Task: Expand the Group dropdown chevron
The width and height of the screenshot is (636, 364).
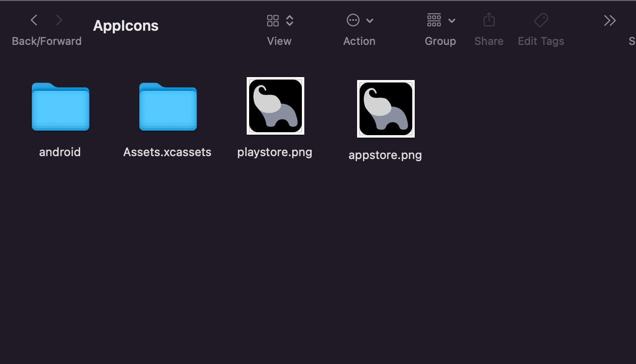Action: [452, 20]
